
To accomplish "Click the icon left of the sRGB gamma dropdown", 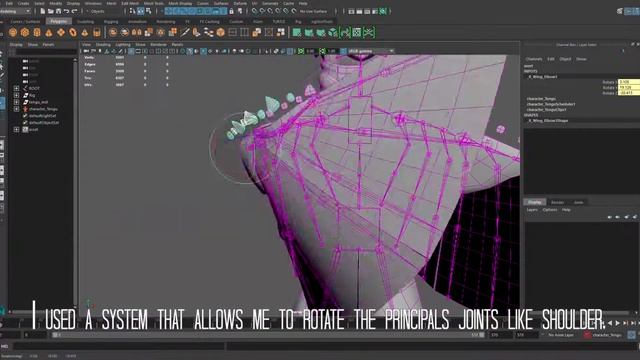I will (x=343, y=51).
